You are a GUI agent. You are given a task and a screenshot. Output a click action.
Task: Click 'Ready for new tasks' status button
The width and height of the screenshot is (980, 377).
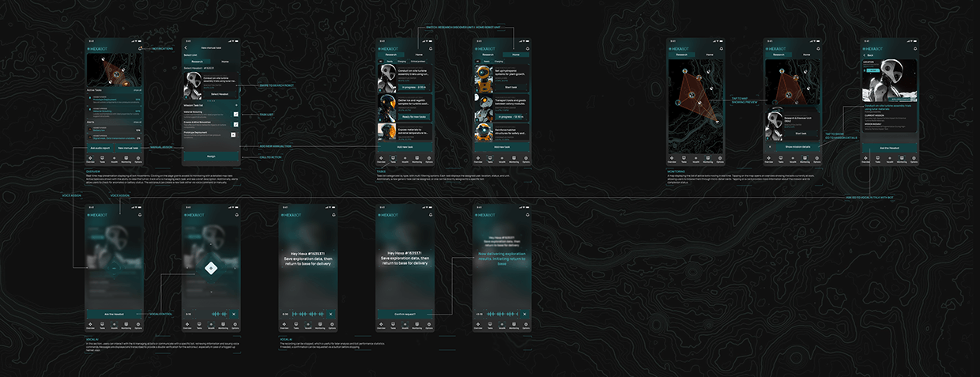[x=413, y=117]
